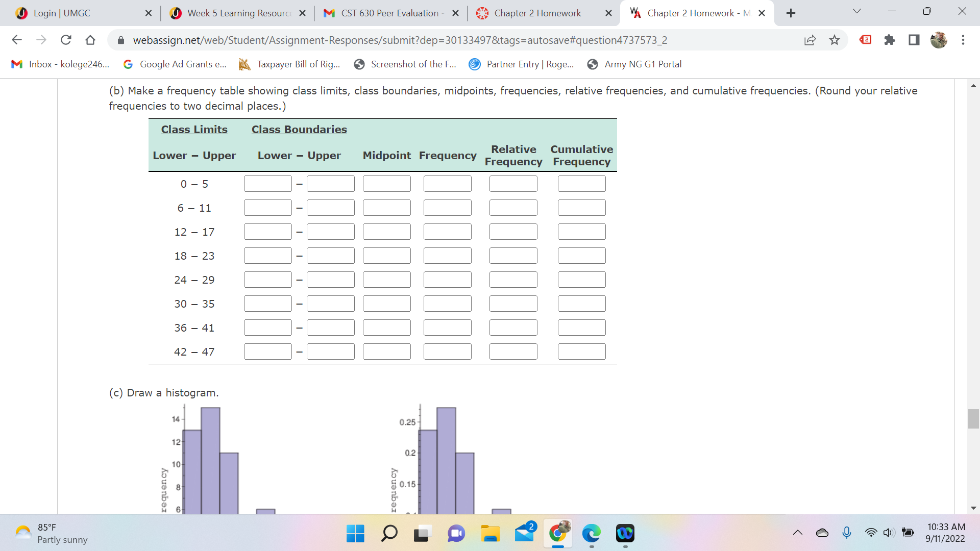Open the Extensions puzzle icon
The height and width of the screenshot is (551, 980).
pyautogui.click(x=890, y=40)
